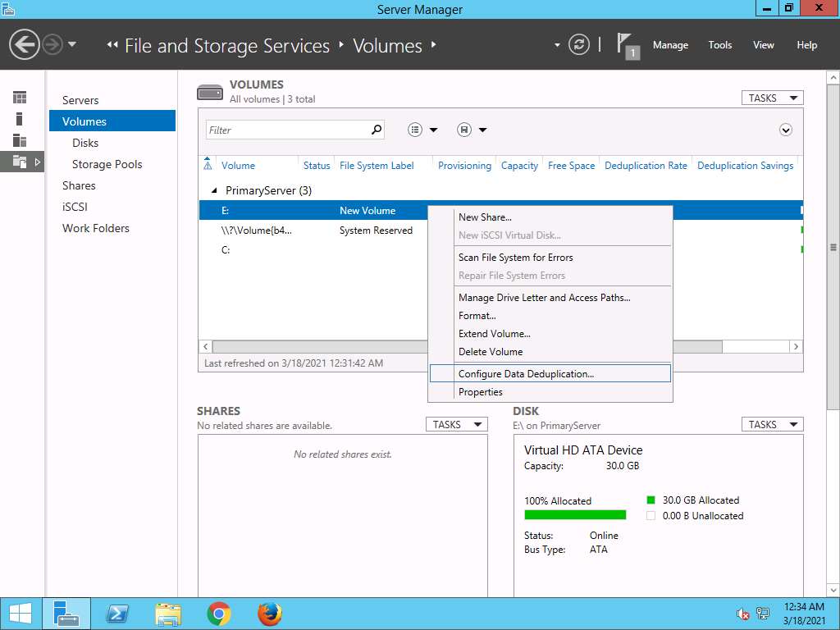Open File Explorer from the taskbar

[168, 614]
